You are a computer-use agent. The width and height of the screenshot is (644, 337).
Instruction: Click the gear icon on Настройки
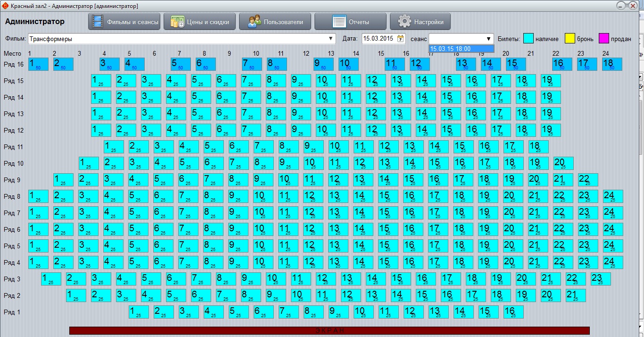[405, 22]
